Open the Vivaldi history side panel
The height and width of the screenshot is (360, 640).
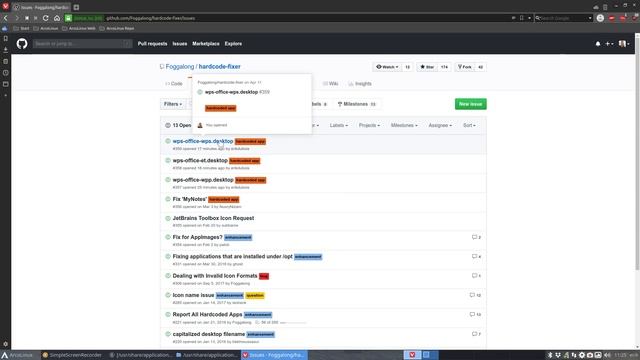coord(5,73)
